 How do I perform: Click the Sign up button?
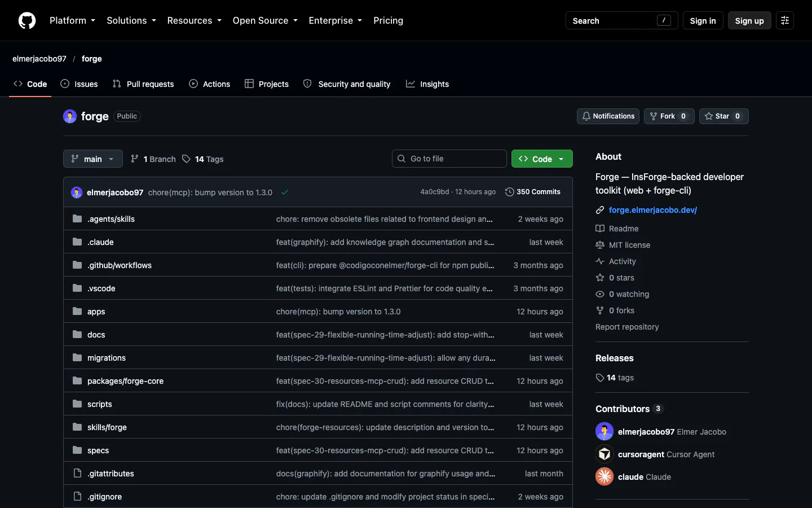click(749, 20)
